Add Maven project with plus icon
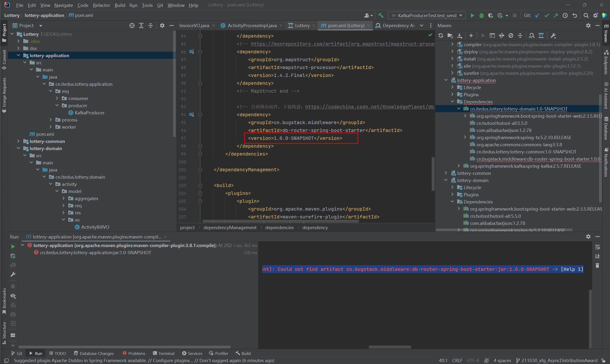 point(471,35)
